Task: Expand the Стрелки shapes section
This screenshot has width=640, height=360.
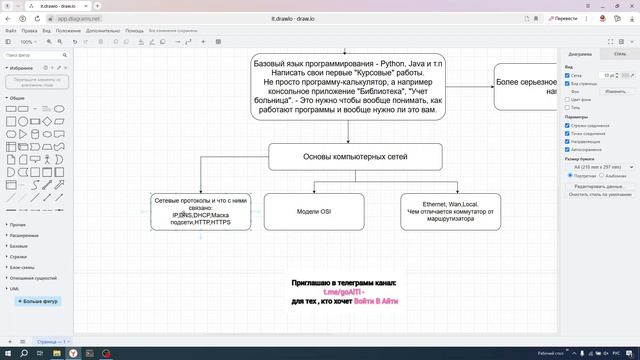Action: pyautogui.click(x=18, y=257)
